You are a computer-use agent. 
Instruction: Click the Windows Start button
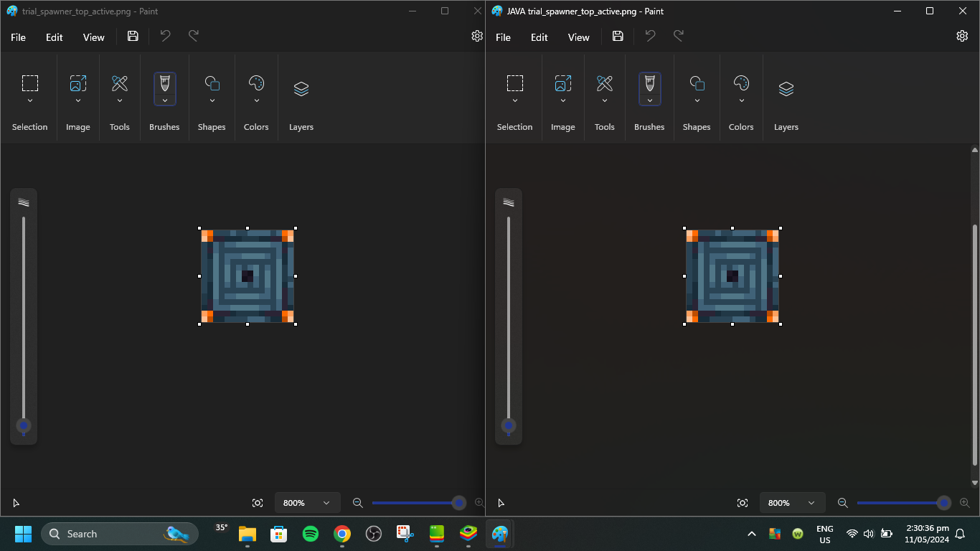click(23, 534)
